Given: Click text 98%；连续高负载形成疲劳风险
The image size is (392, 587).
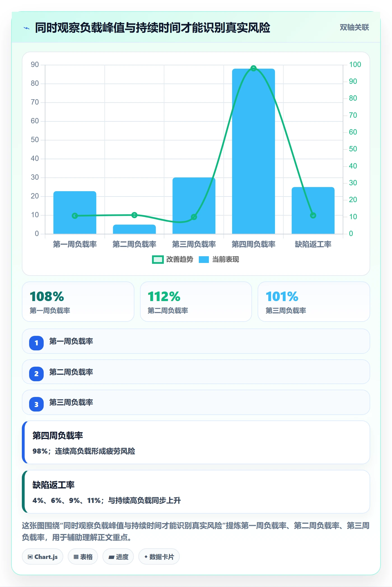Looking at the screenshot, I should 84,451.
